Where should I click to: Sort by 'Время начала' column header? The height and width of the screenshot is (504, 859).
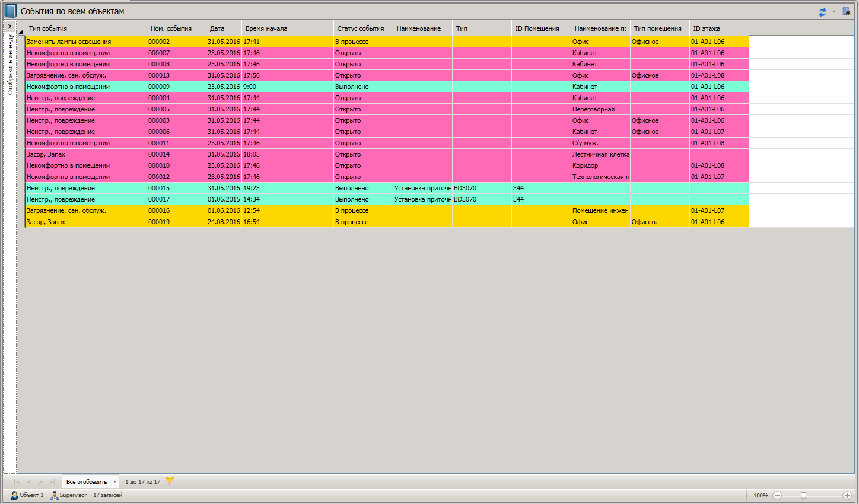coord(288,28)
